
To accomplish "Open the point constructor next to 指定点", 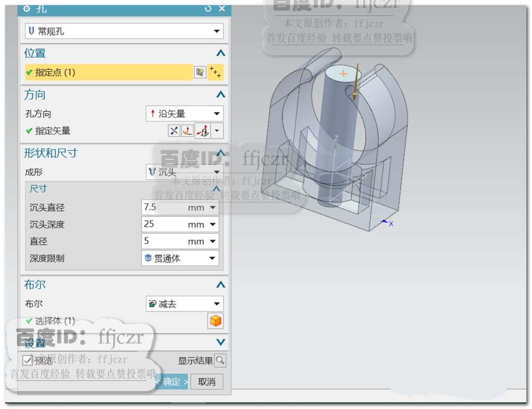I will click(216, 72).
